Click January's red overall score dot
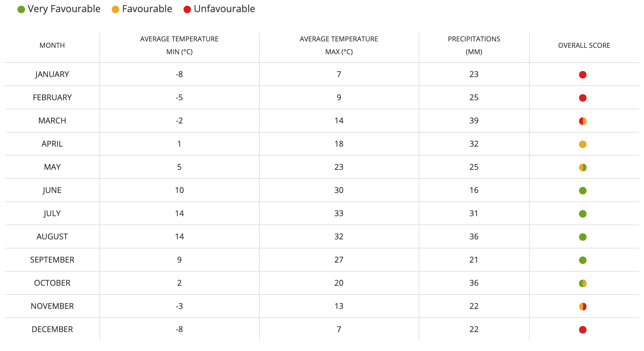Screen dimensions: 644x351 (x=583, y=75)
